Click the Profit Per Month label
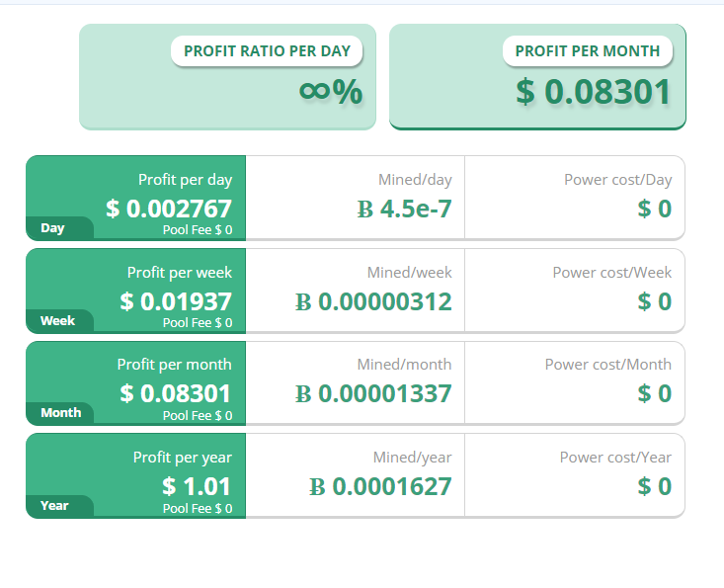Screen dimensions: 724x588 [588, 50]
